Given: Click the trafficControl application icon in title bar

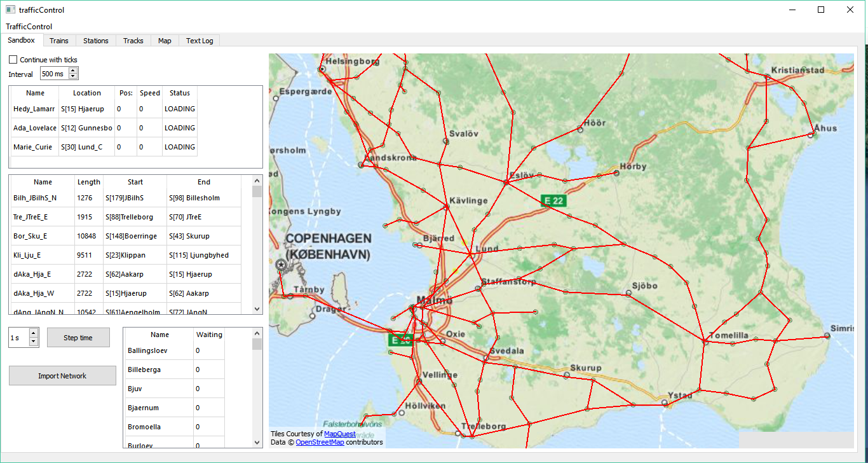Looking at the screenshot, I should pos(9,10).
